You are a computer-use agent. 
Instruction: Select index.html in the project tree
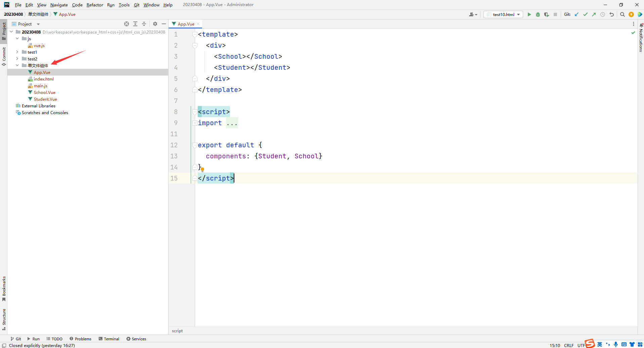pyautogui.click(x=44, y=79)
